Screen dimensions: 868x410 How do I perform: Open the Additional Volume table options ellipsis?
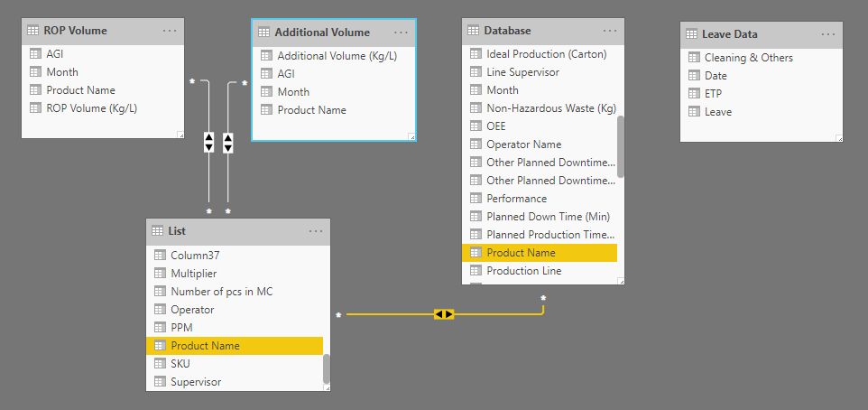(x=401, y=33)
